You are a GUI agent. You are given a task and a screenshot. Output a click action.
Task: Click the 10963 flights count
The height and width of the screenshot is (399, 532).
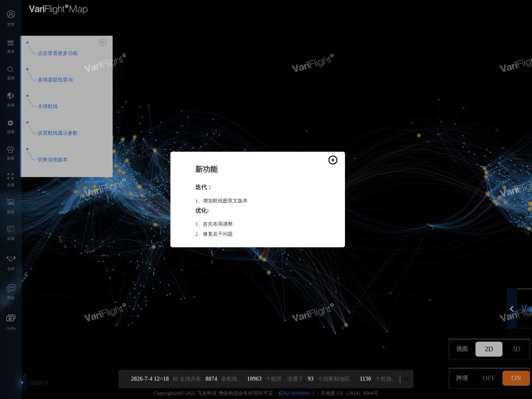pos(254,379)
